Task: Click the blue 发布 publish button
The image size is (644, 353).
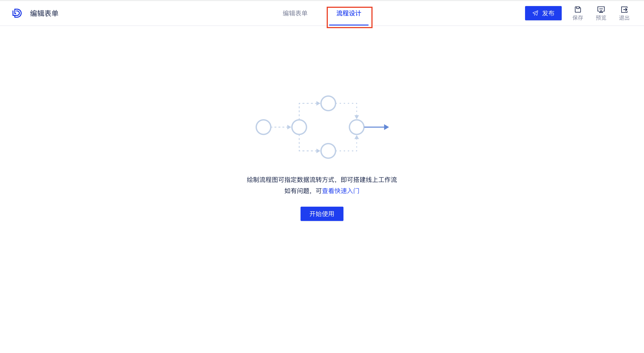Action: tap(543, 13)
